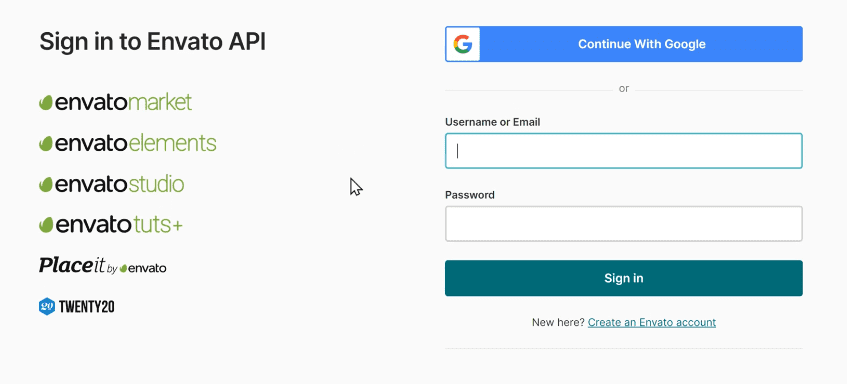This screenshot has width=847, height=384.
Task: Focus the Password input field
Action: [624, 224]
